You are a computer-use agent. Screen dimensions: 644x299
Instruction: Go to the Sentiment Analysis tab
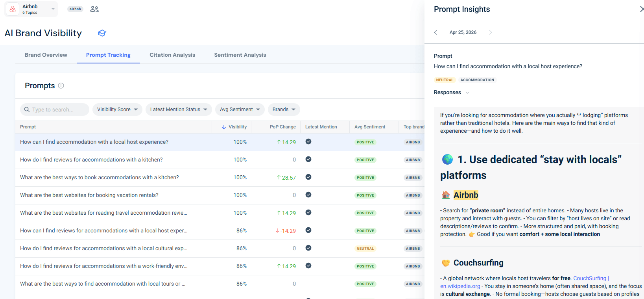[240, 55]
